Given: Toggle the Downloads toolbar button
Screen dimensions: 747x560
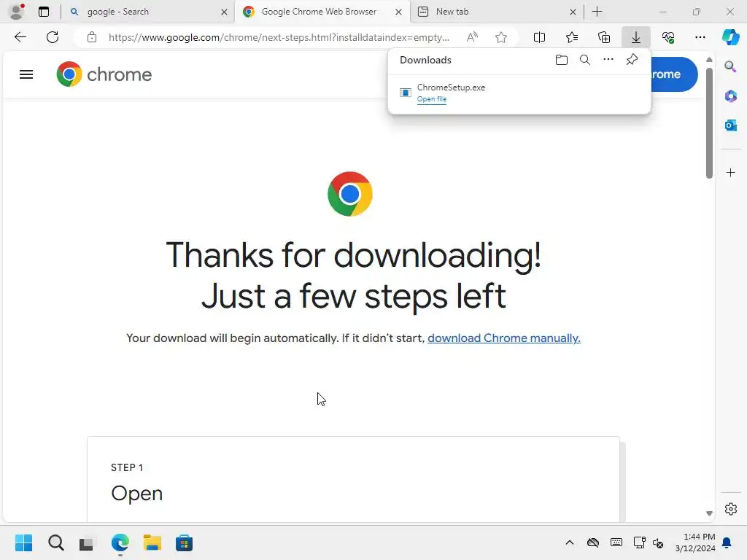Looking at the screenshot, I should (636, 37).
